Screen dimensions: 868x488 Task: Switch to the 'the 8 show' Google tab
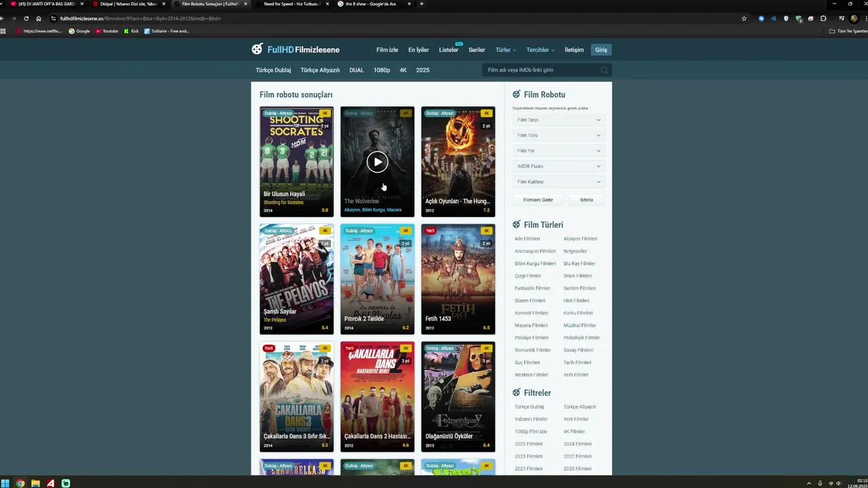click(374, 4)
